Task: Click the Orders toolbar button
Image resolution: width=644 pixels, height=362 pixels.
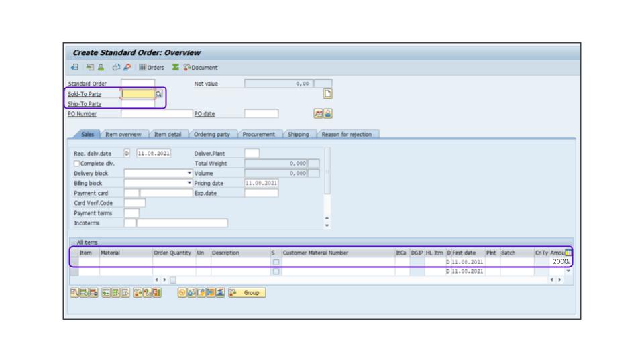Action: click(152, 67)
